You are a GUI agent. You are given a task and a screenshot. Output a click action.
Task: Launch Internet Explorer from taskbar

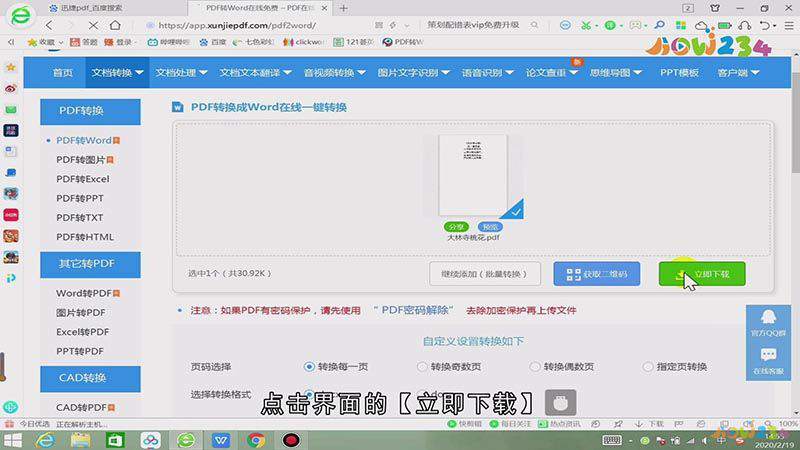pyautogui.click(x=45, y=440)
